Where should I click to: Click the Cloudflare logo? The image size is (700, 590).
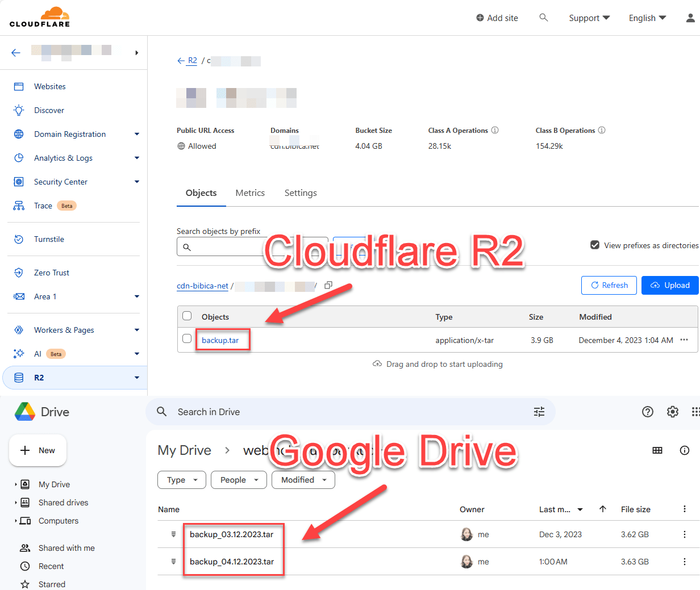[40, 17]
